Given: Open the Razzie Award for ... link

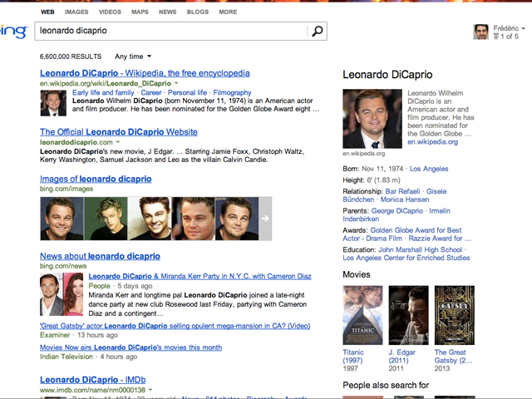Looking at the screenshot, I should point(440,239).
